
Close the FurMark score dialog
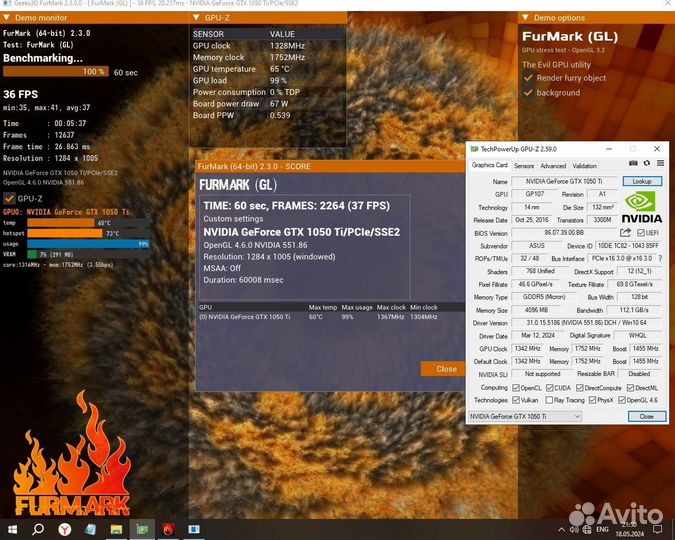[x=444, y=369]
